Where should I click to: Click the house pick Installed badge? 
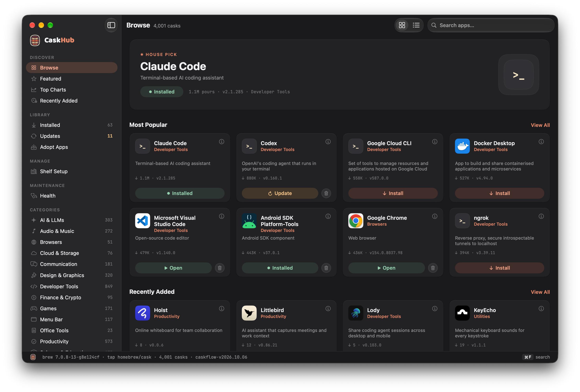pos(162,92)
